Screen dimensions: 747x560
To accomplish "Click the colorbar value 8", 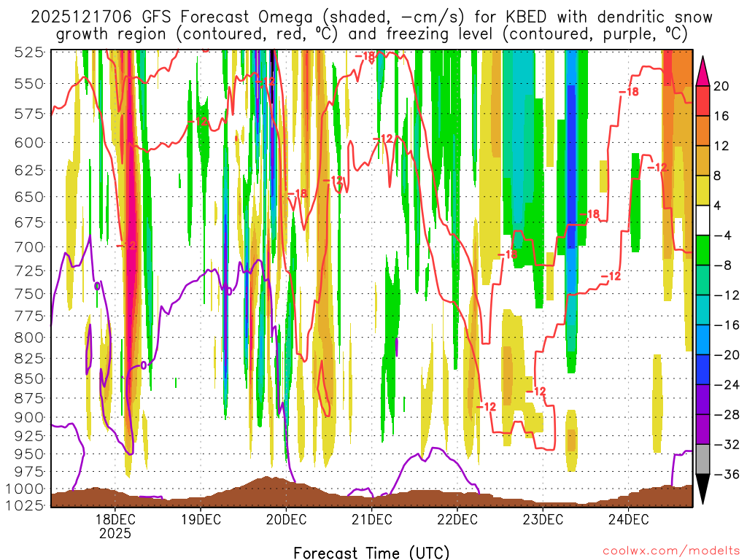I will click(x=718, y=176).
